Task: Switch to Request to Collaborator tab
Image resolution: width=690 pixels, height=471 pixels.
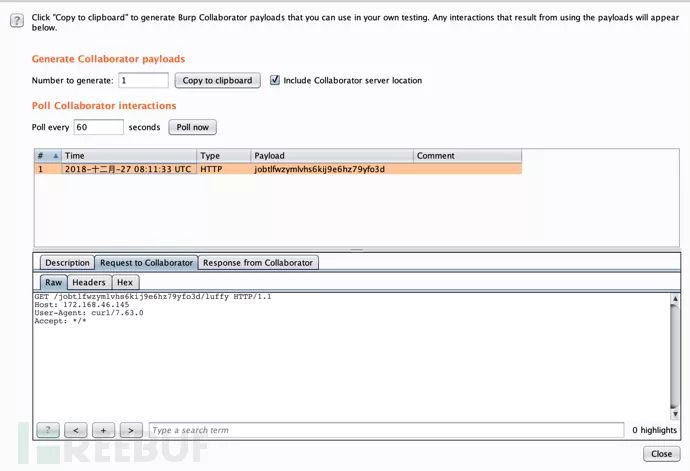Action: [x=147, y=263]
